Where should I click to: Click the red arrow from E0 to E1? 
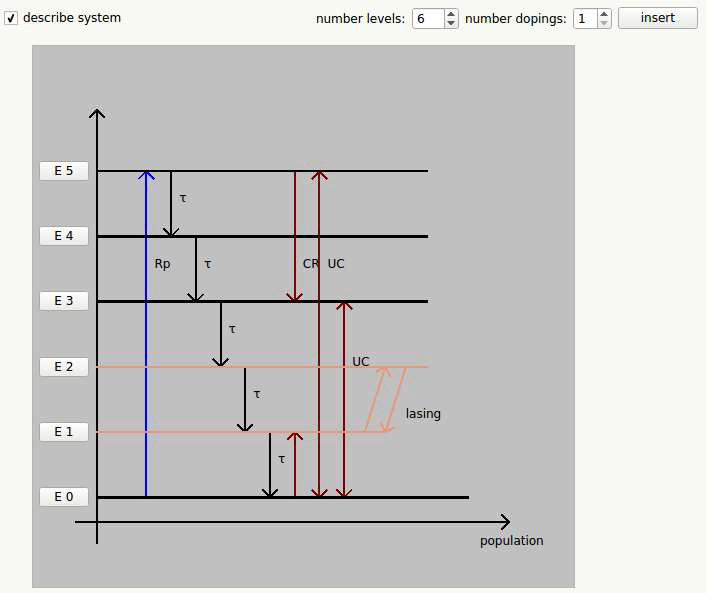point(295,464)
